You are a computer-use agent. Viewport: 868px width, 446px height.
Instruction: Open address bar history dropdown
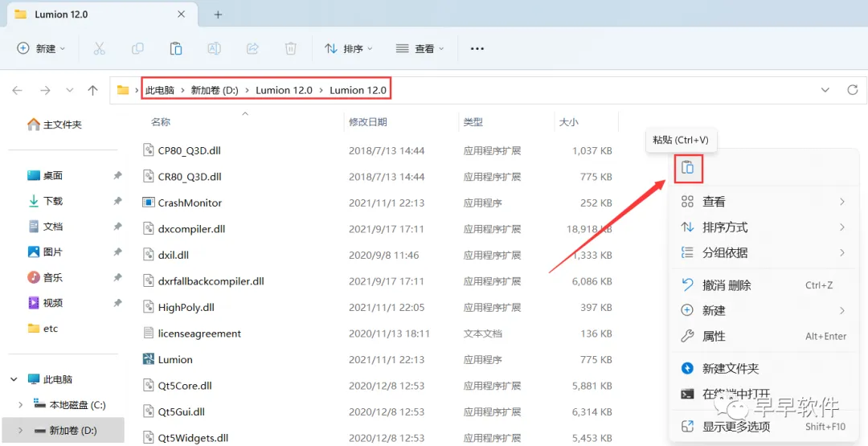click(825, 90)
